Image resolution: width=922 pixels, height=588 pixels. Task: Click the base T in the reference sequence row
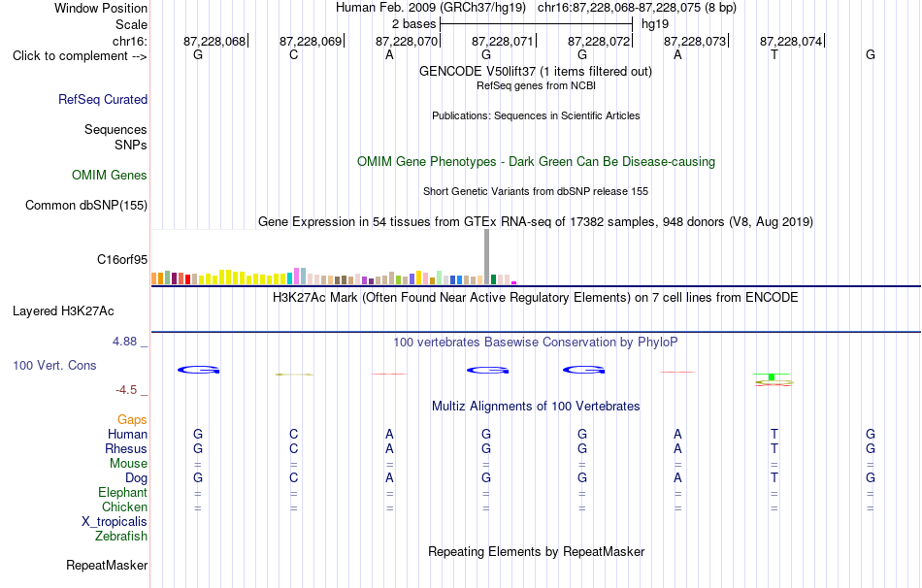pos(774,55)
